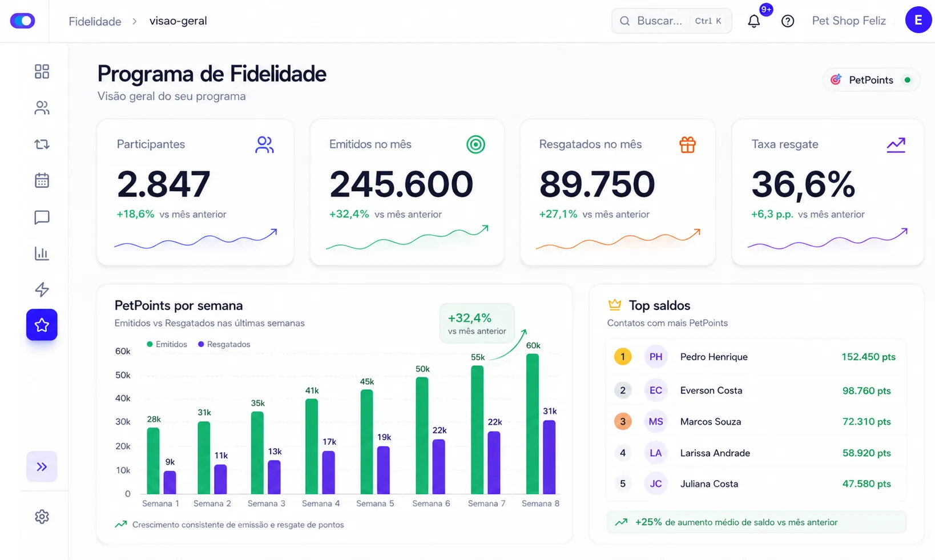
Task: Click the crown icon beside Top saldos
Action: [x=615, y=305]
